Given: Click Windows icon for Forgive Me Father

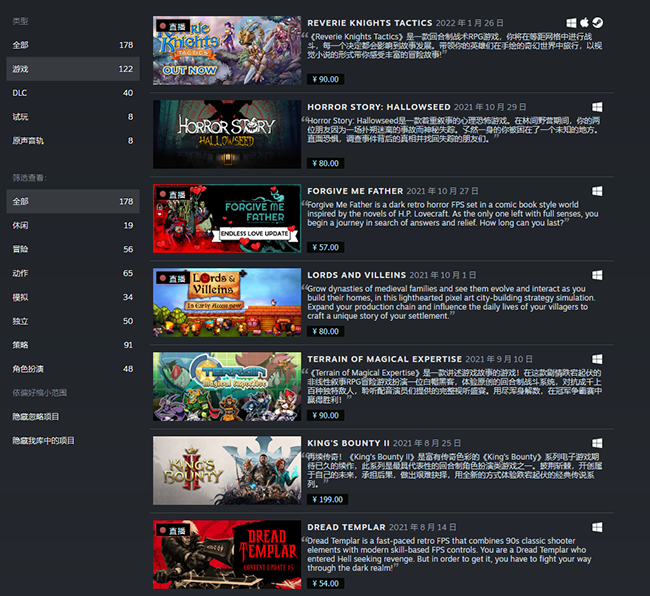Looking at the screenshot, I should [x=597, y=191].
